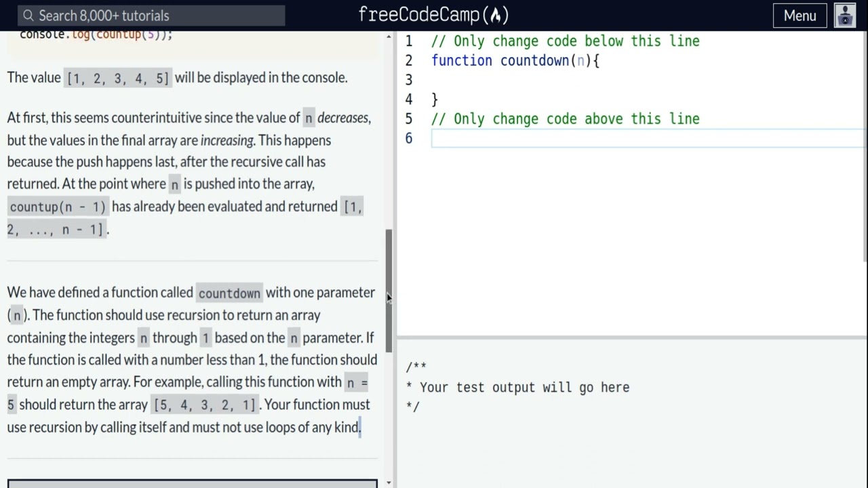Click the italic word 'decreases'
The image size is (868, 488).
pos(342,118)
